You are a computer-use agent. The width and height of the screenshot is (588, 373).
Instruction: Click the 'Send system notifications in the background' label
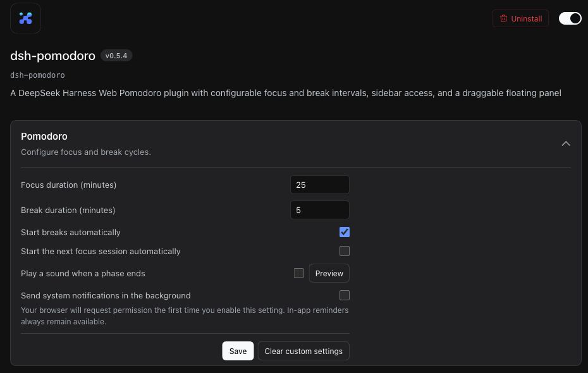tap(106, 295)
